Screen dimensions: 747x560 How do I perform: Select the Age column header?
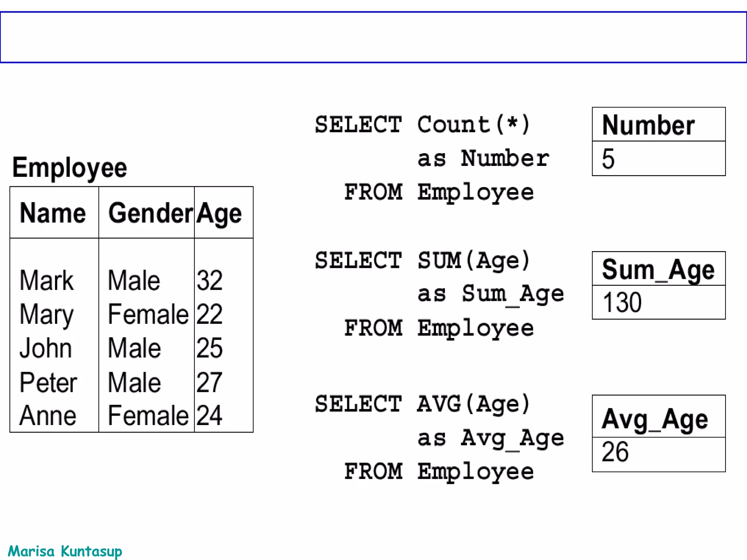tap(219, 214)
